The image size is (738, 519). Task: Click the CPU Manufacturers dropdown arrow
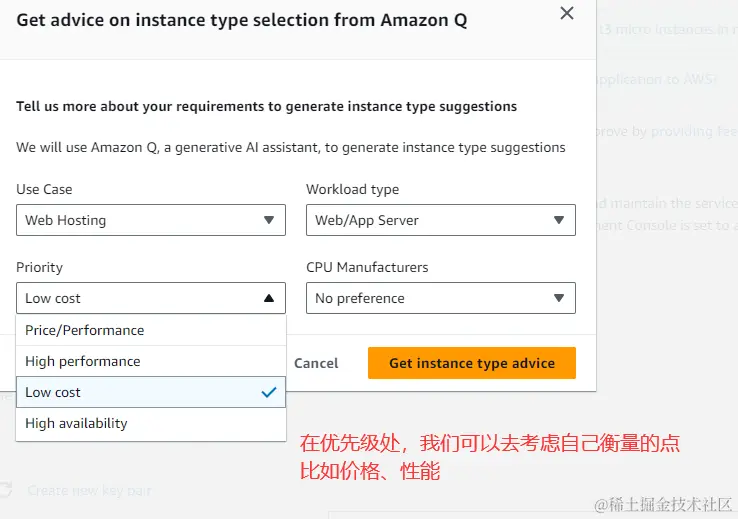(558, 298)
